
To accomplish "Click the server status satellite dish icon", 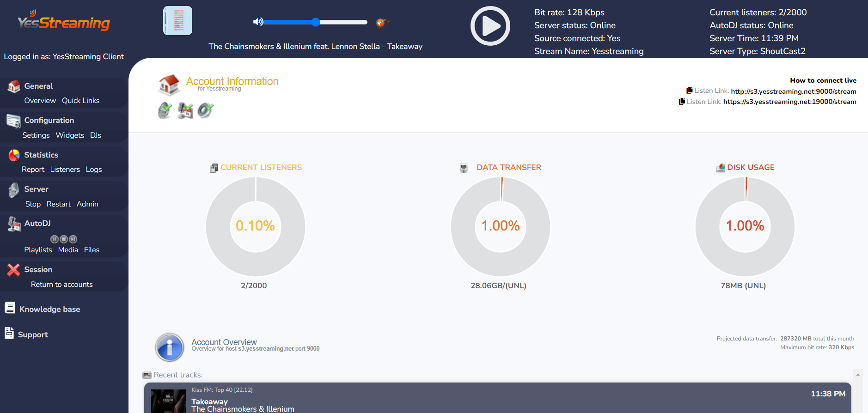I will click(x=165, y=110).
